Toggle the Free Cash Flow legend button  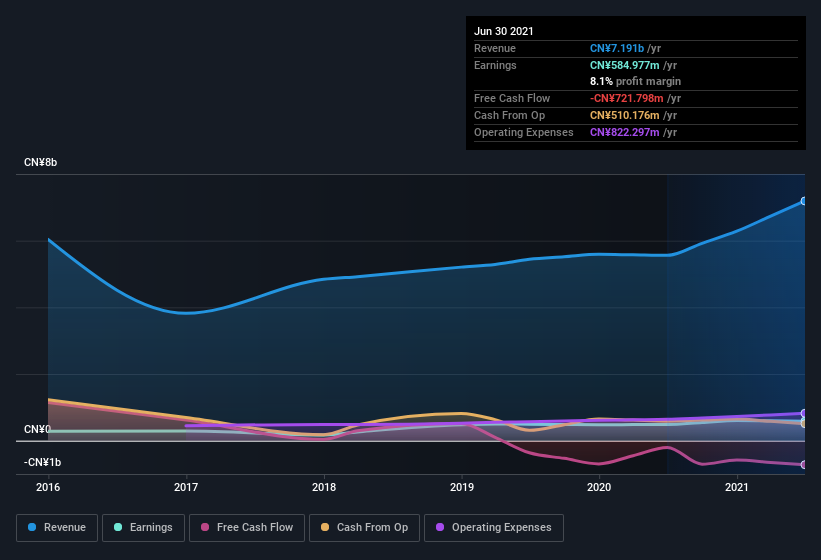click(247, 528)
